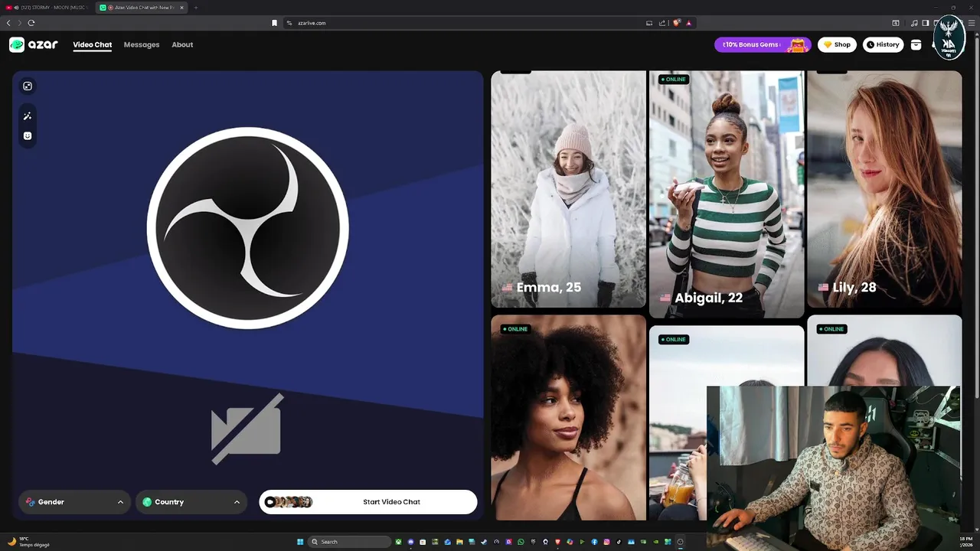Click the Windows taskbar Search box

coord(349,542)
